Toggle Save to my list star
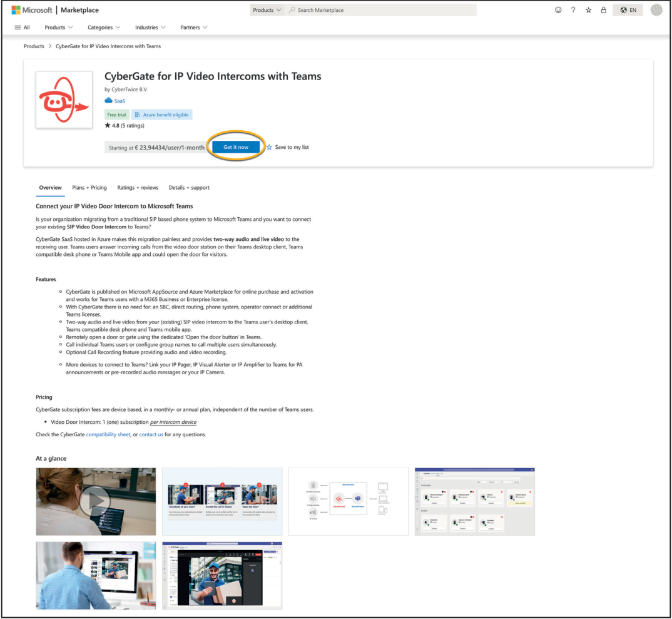Viewport: 672px width, 619px height. click(x=270, y=147)
